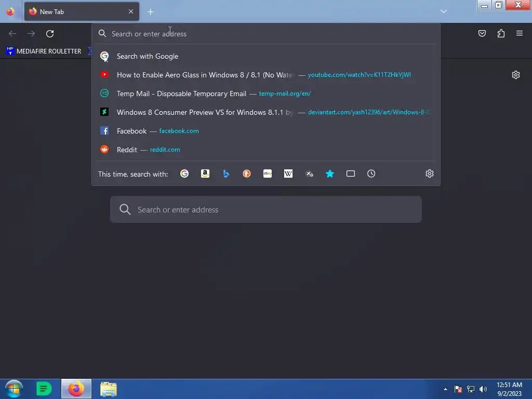Search this time with eBay

click(268, 174)
